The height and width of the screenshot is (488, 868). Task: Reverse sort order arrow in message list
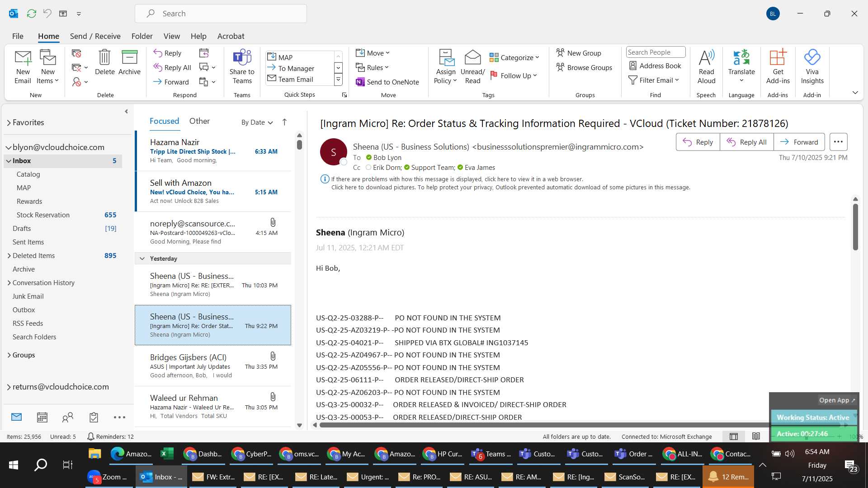tap(284, 122)
